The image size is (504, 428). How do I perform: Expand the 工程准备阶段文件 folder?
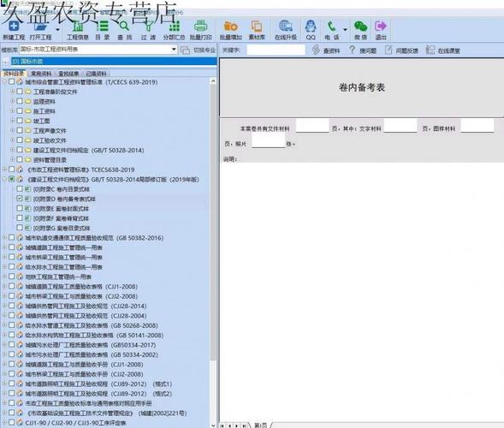13,92
